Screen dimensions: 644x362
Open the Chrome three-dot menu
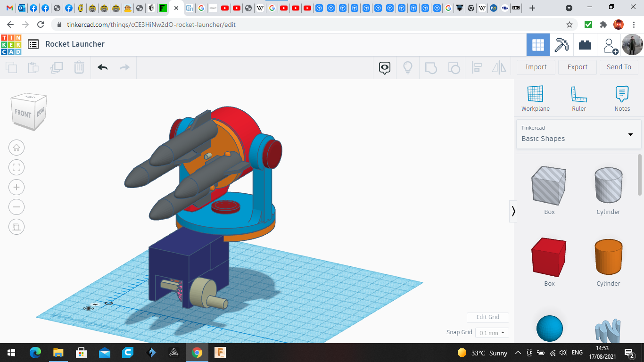pyautogui.click(x=634, y=25)
